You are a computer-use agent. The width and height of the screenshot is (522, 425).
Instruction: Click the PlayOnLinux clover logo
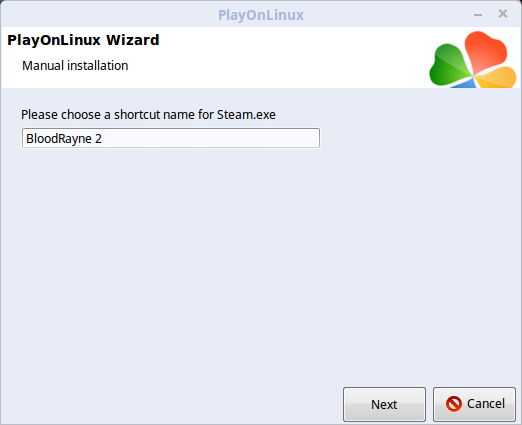[472, 60]
